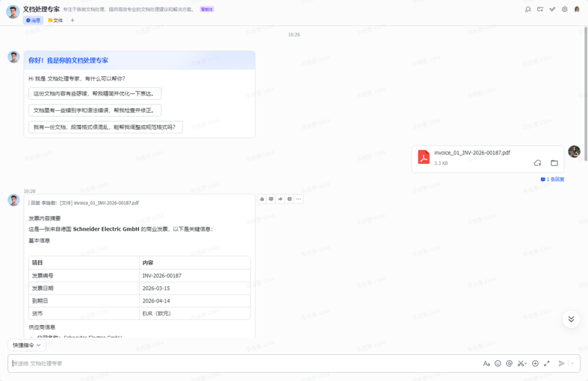Give the reply a thumbs up
Screen dimensions: 588x381
(262, 199)
